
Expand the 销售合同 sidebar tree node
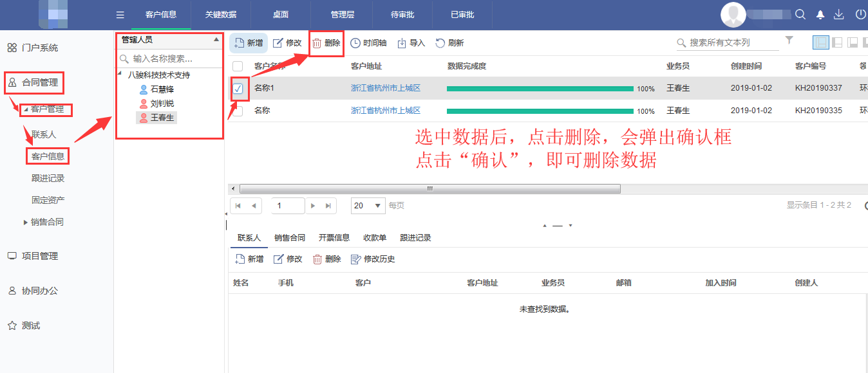pos(26,223)
